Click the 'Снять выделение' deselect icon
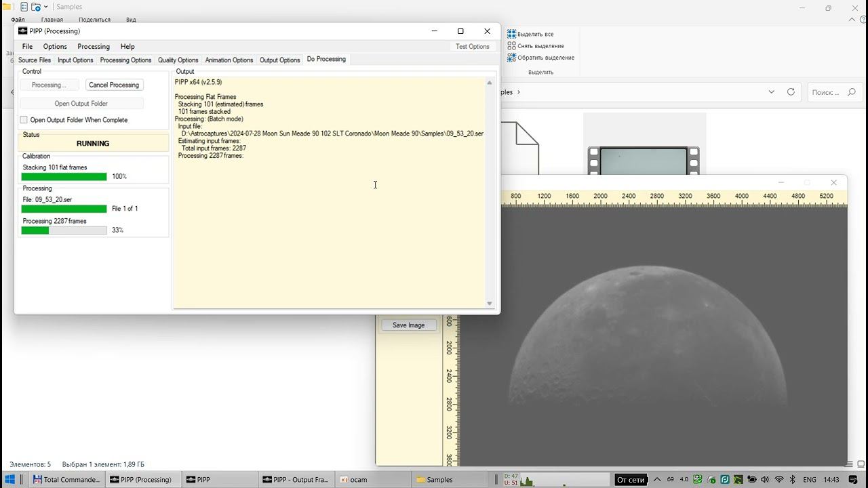This screenshot has height=488, width=868. click(512, 46)
